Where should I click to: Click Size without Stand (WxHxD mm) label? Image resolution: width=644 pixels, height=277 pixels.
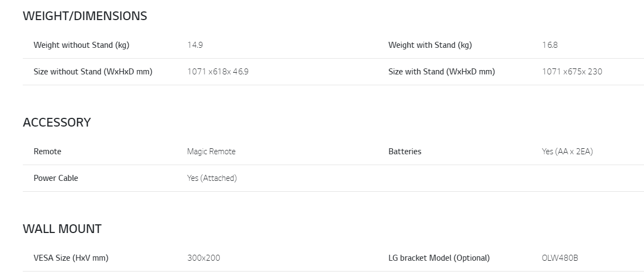(x=93, y=72)
